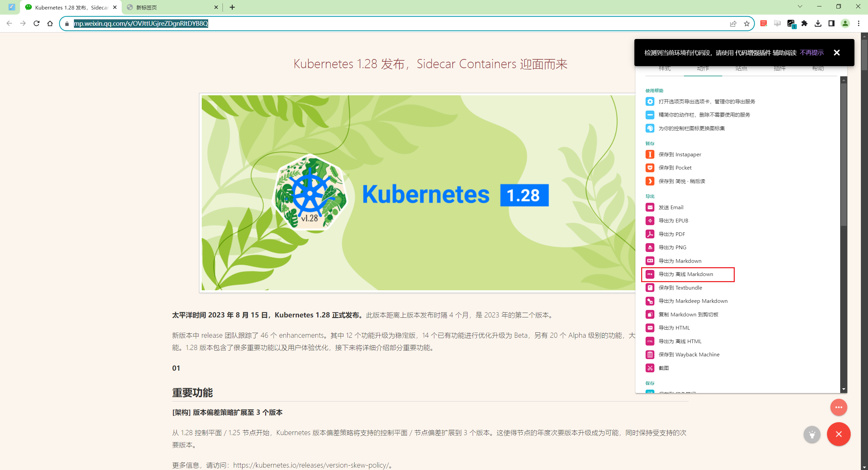Click the Markdown export icon
Viewport: 868px width, 470px height.
pos(650,261)
